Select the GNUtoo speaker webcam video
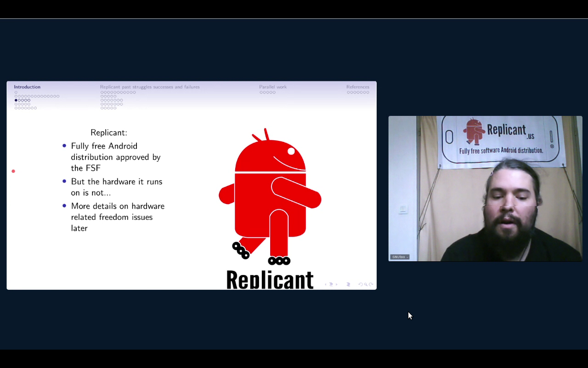This screenshot has width=588, height=368. 485,189
